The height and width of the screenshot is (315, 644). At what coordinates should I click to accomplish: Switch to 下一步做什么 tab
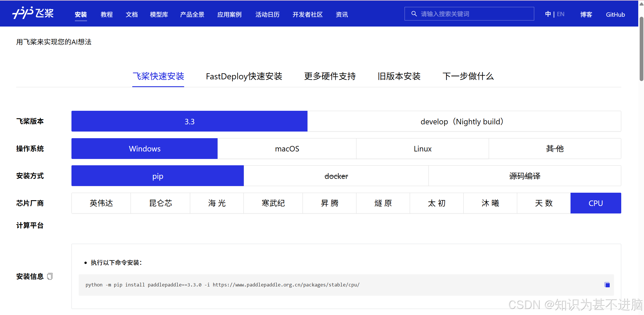[468, 76]
